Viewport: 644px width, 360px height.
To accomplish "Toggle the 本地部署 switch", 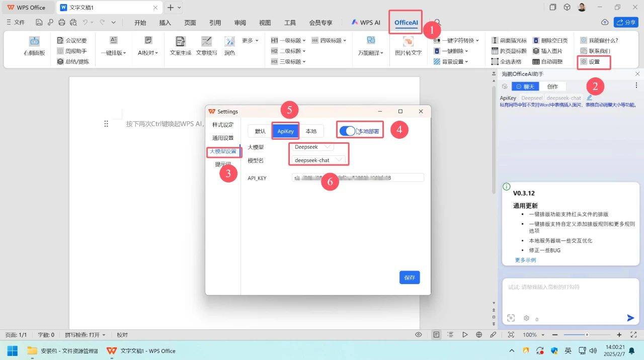I will point(348,131).
